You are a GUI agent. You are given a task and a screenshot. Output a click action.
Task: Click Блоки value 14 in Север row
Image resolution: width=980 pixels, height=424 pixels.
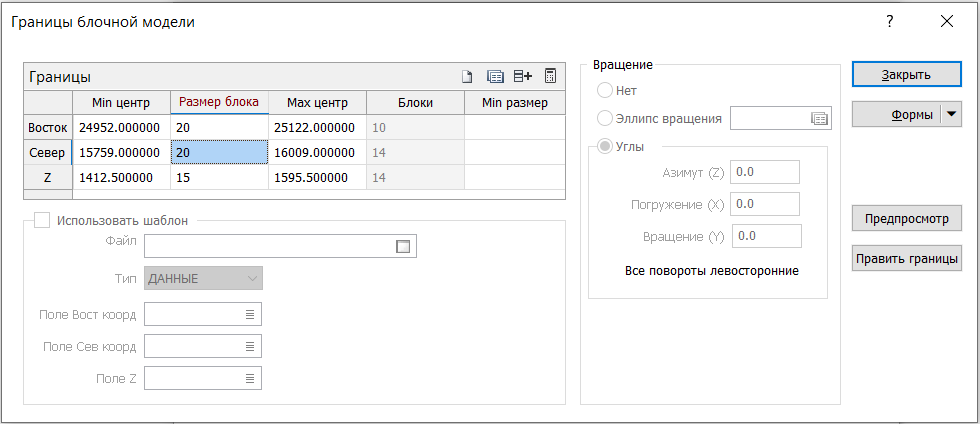point(416,153)
